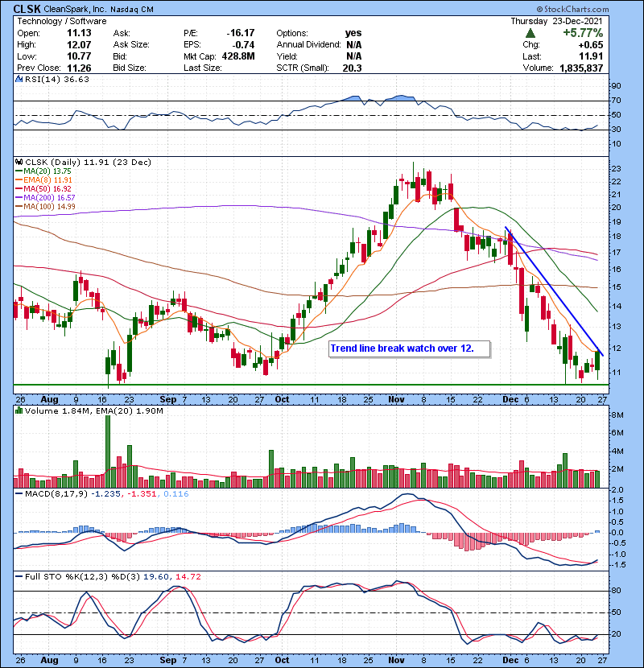Click the Trend line break watch annotation box
Image resolution: width=644 pixels, height=668 pixels.
point(410,349)
